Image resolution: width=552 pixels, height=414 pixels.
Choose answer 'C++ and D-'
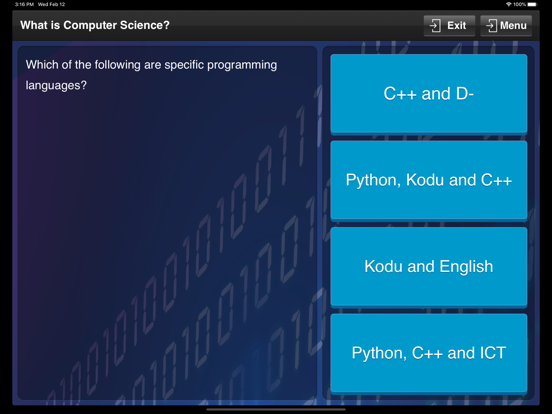coord(428,94)
